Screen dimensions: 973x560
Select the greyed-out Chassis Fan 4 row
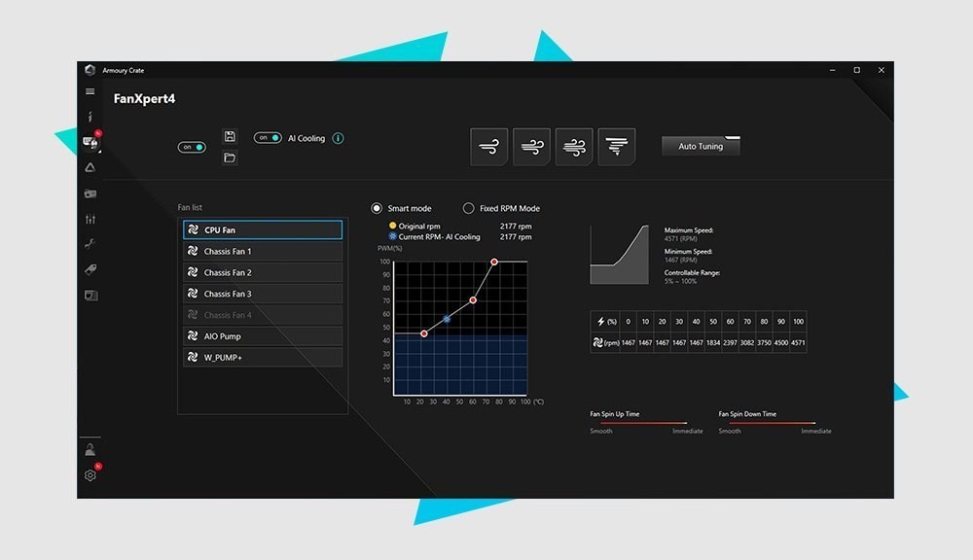263,315
